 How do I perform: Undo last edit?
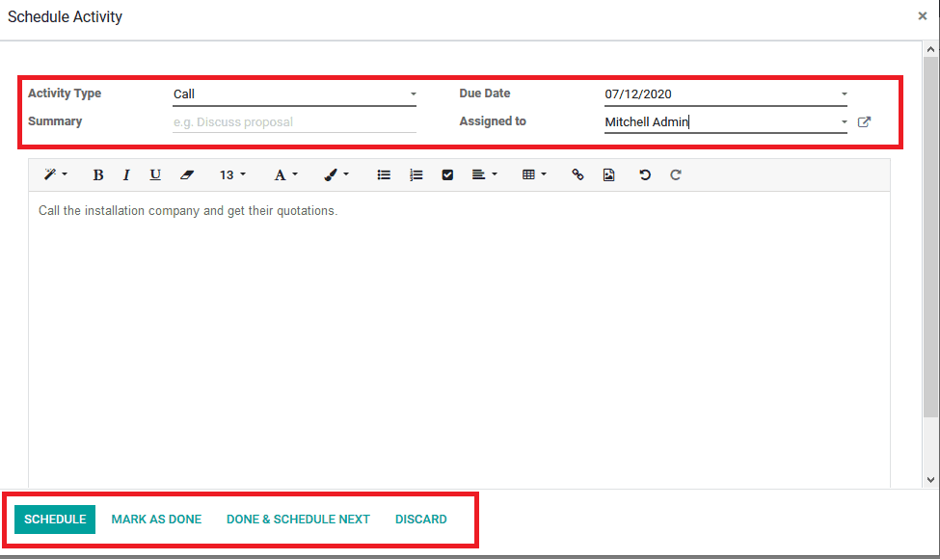click(644, 174)
